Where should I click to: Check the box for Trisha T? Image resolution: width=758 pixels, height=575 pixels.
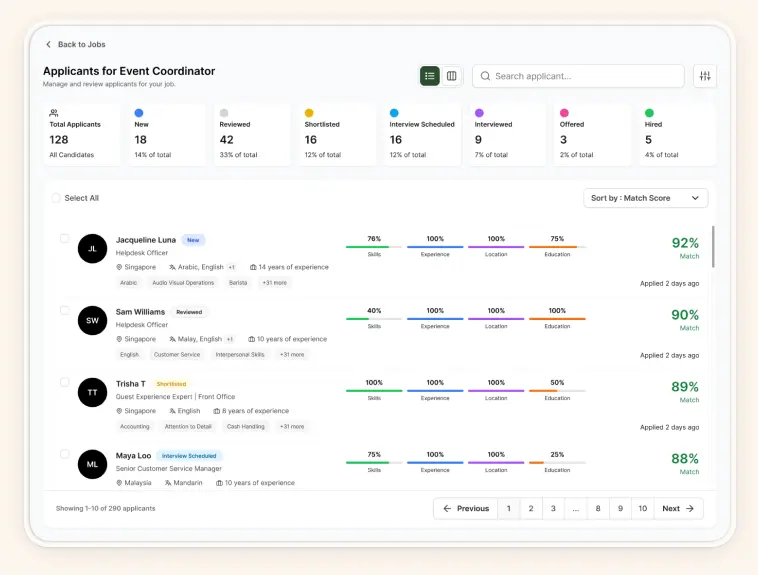point(64,382)
